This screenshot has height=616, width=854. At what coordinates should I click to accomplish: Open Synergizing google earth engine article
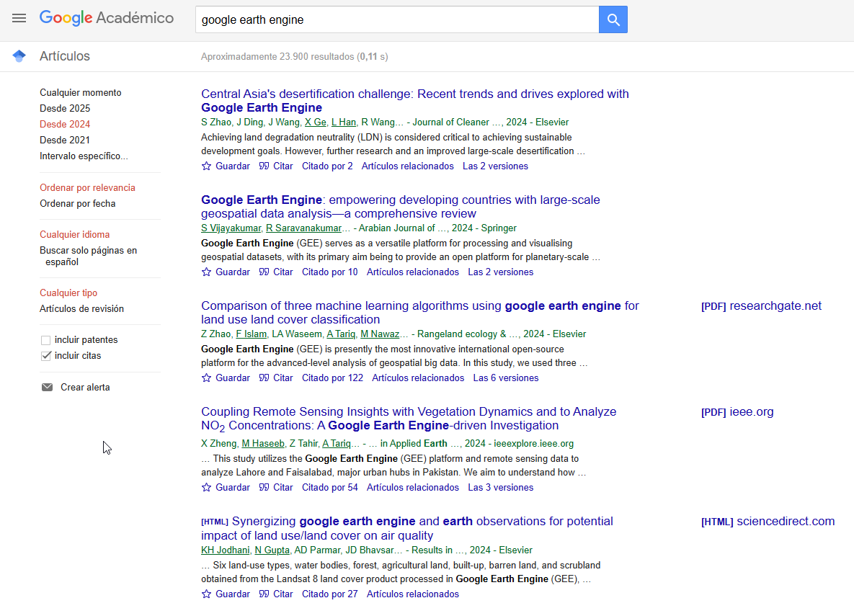407,528
